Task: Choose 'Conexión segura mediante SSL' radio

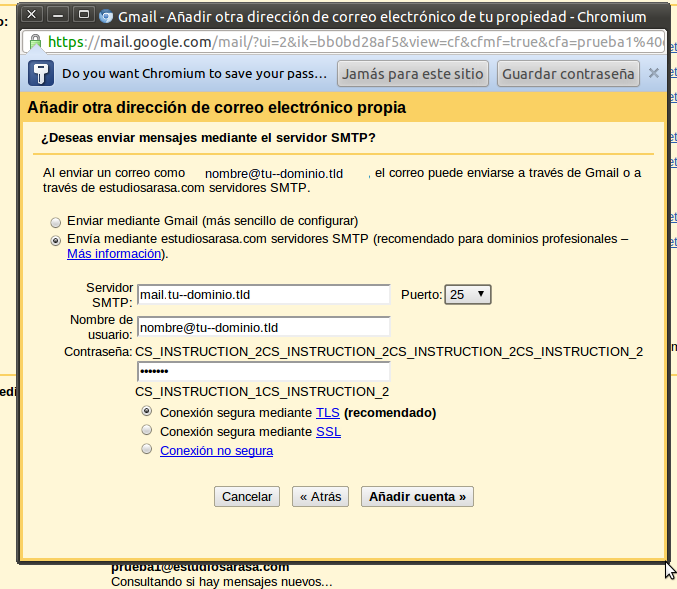Action: pyautogui.click(x=147, y=431)
